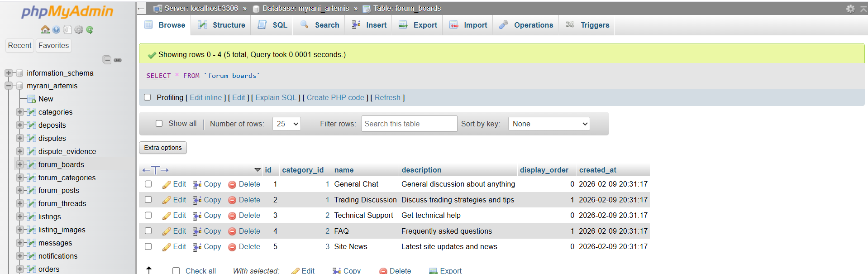Open documentation via the blue question-mark icon
The height and width of the screenshot is (274, 868).
coord(56,30)
